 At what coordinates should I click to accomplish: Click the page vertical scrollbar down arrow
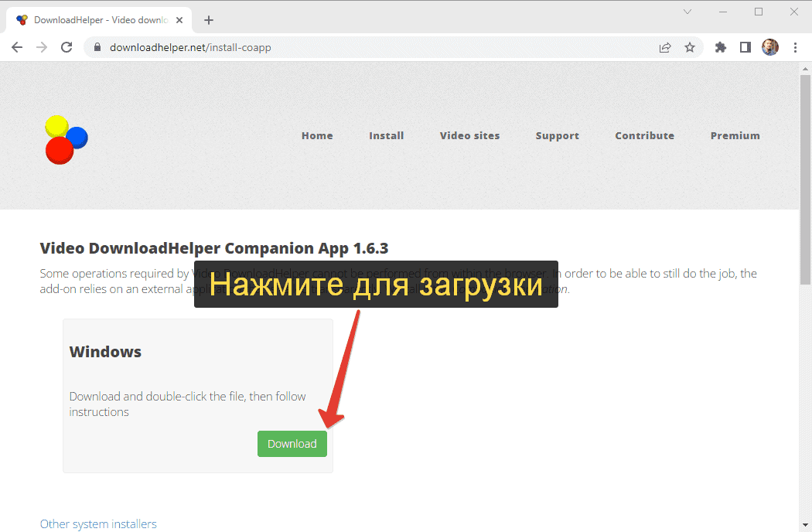pyautogui.click(x=805, y=525)
